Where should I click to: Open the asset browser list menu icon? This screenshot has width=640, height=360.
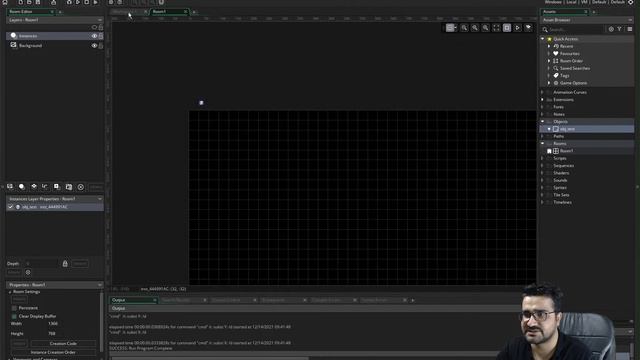[630, 29]
